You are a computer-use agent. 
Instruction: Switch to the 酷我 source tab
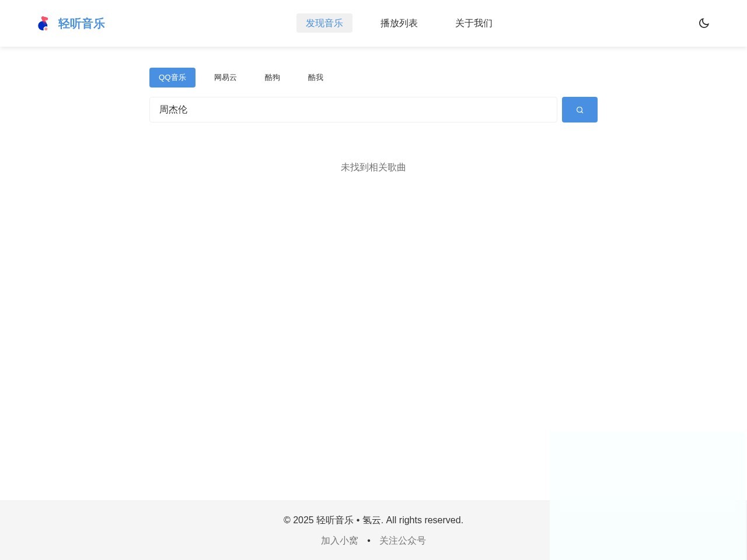[x=316, y=78]
